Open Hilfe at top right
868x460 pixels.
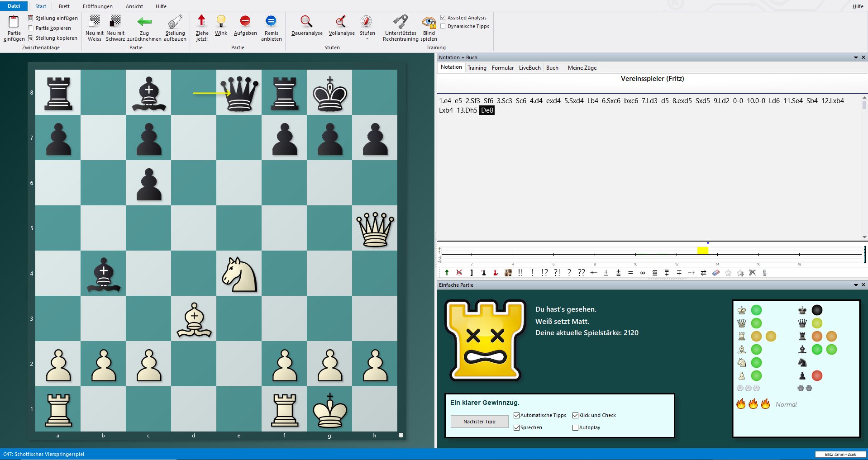tap(858, 6)
